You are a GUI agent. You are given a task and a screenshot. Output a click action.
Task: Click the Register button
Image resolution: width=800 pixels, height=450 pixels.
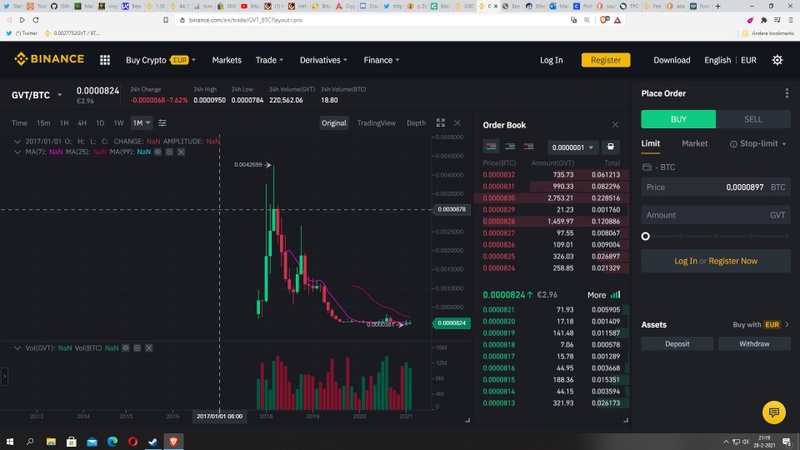606,60
